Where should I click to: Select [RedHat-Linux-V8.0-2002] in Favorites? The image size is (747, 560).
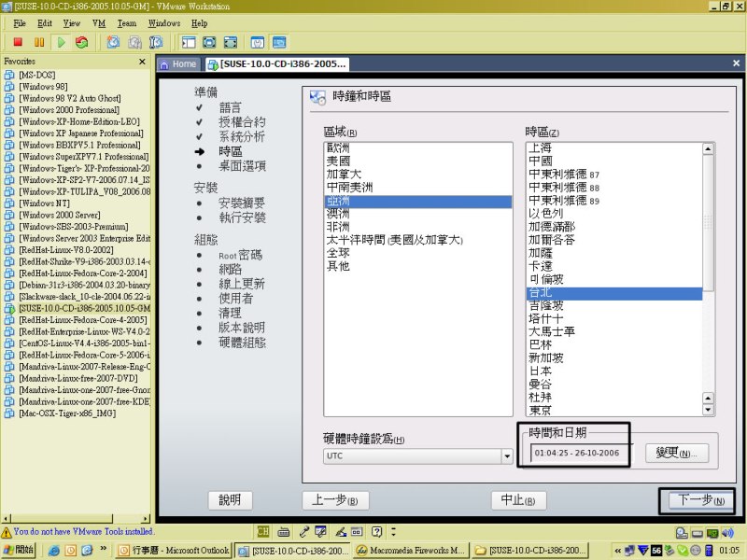point(65,250)
